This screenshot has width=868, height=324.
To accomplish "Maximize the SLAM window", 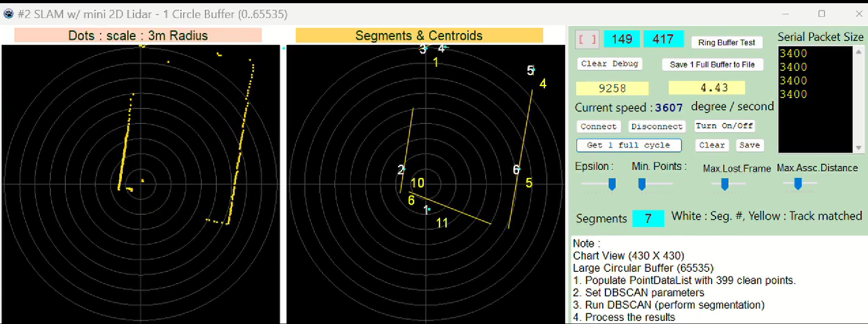I will [822, 14].
